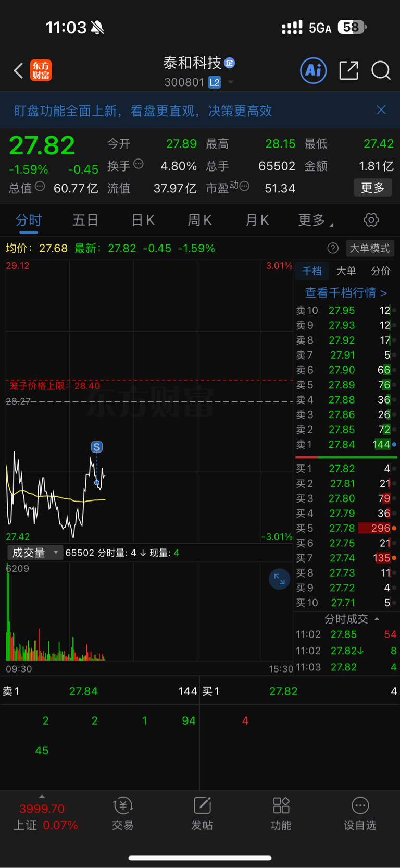Open the 交易 trade icon

[x=123, y=813]
